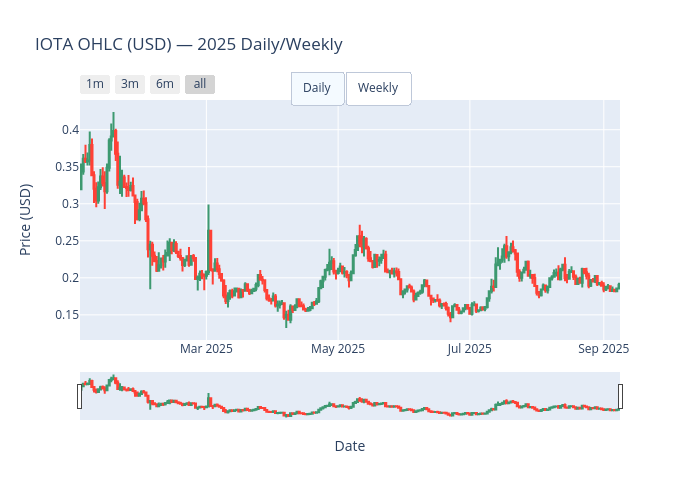Click the 'May 2025' axis label
700x500 pixels.
point(338,349)
